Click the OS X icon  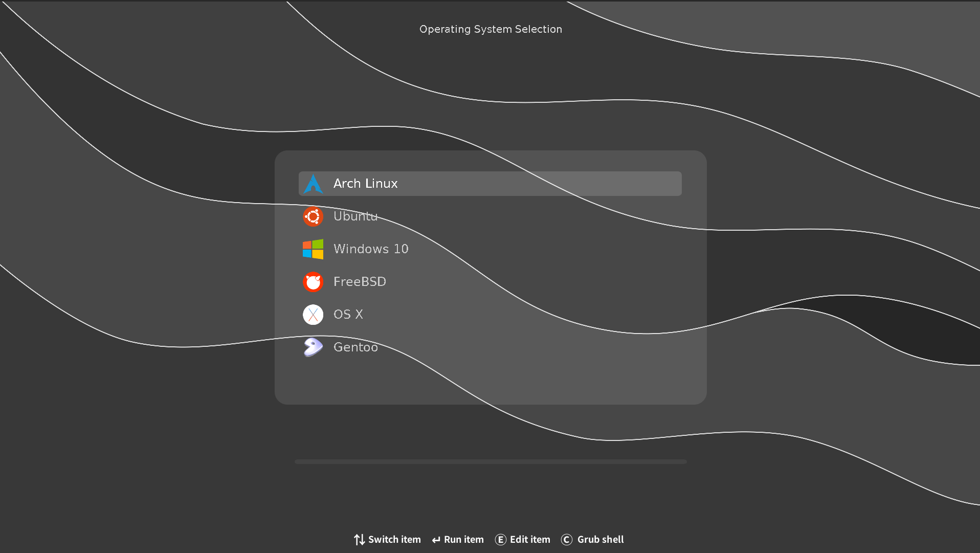coord(313,315)
